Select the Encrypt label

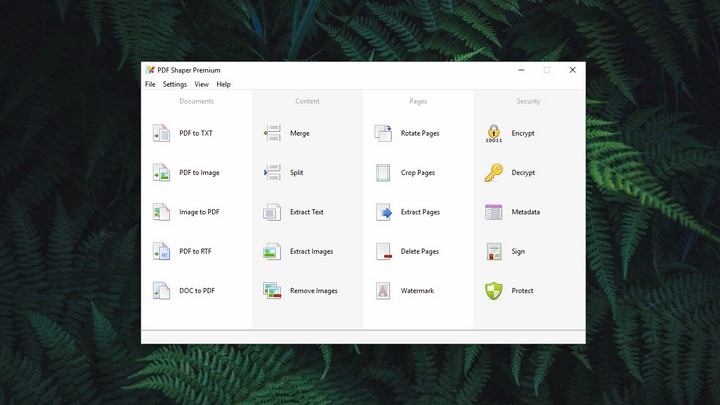523,133
